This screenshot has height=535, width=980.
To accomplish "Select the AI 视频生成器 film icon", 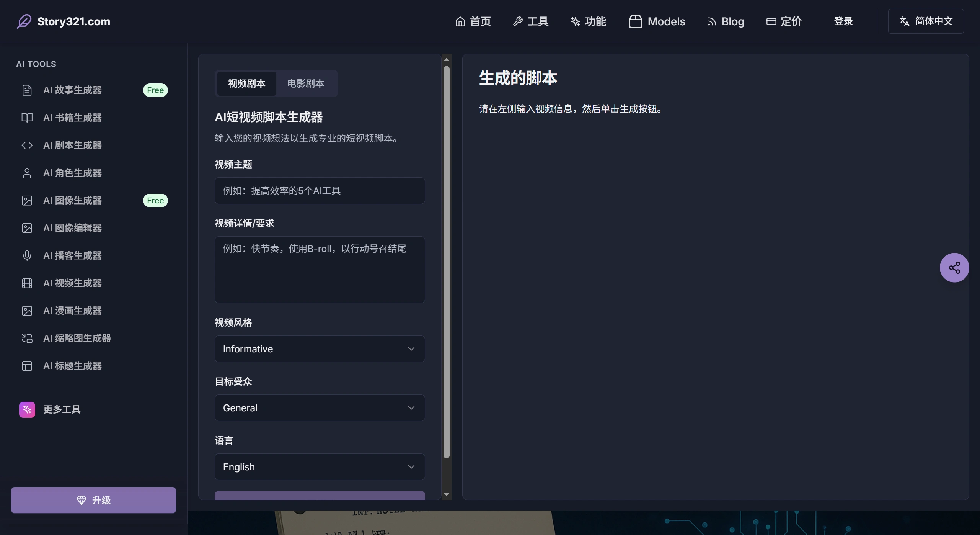I will (x=27, y=283).
